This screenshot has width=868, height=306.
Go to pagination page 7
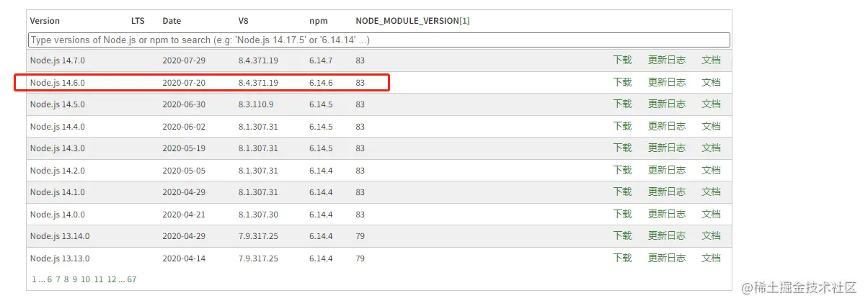58,279
